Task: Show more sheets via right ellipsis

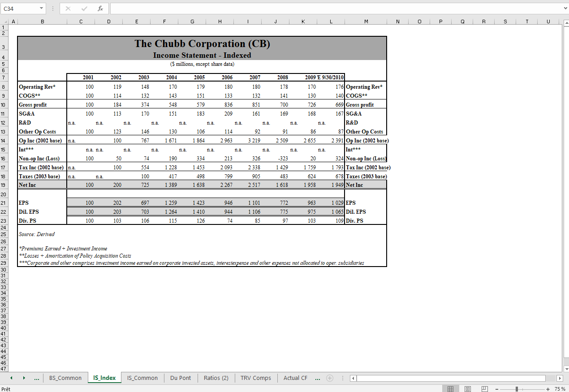Action: click(x=317, y=378)
